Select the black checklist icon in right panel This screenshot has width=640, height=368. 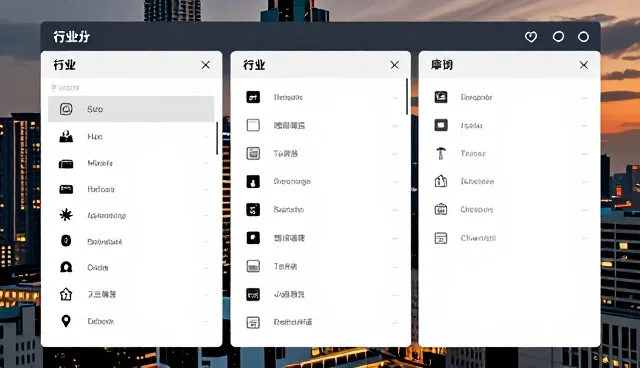tap(441, 97)
